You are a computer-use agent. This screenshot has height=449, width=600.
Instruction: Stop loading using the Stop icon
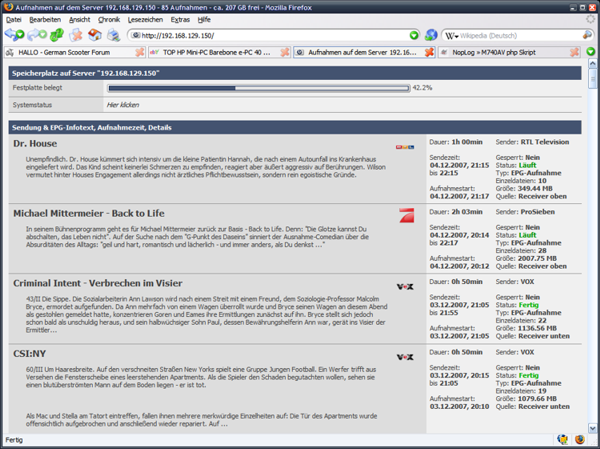(x=76, y=35)
